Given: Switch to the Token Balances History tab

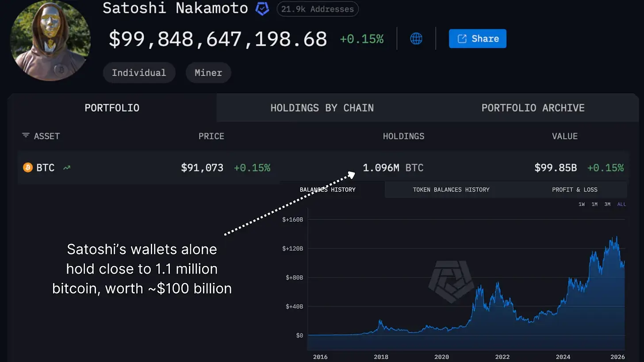Looking at the screenshot, I should (x=451, y=189).
